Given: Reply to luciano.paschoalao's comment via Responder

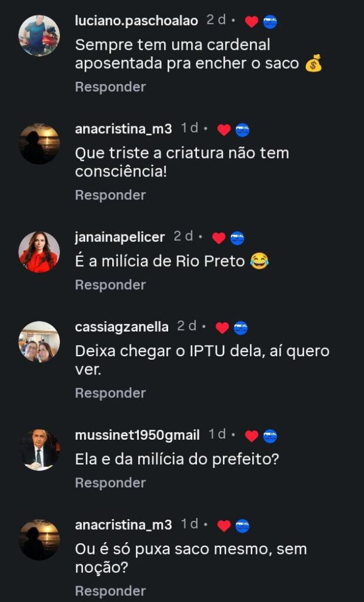Looking at the screenshot, I should [110, 87].
